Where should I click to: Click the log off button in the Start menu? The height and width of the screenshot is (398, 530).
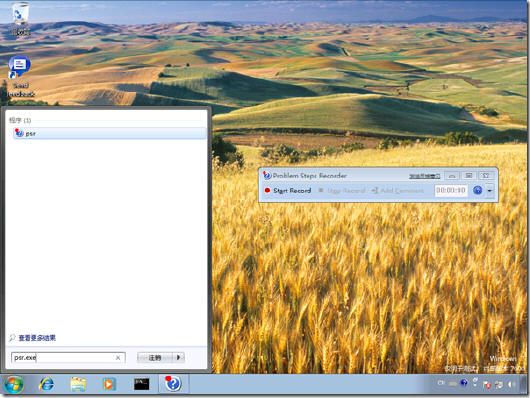pyautogui.click(x=155, y=357)
